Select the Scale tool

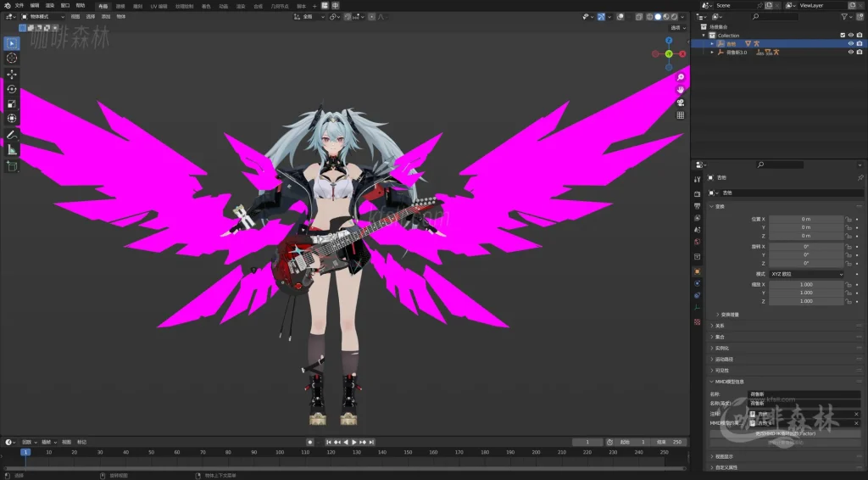coord(12,104)
